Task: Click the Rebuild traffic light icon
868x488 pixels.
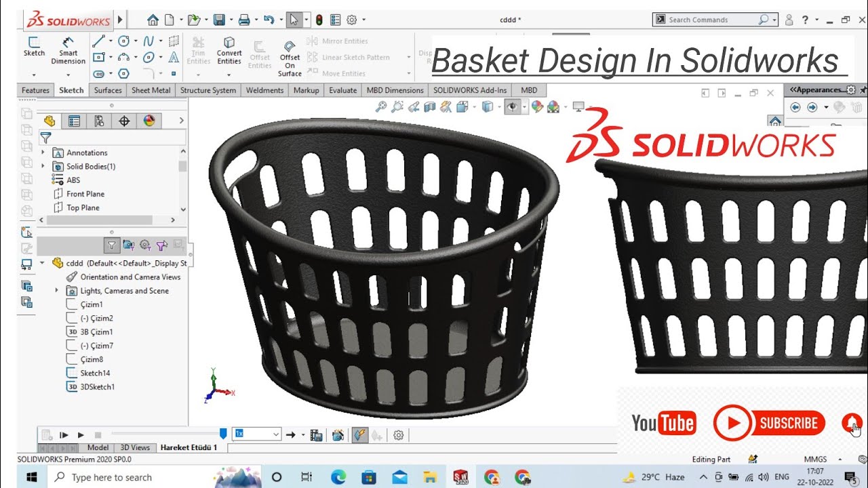Action: (319, 20)
